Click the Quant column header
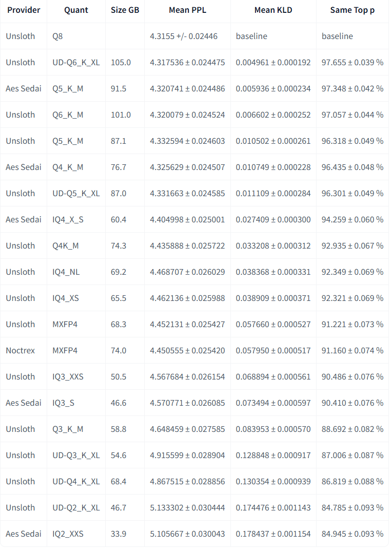The image size is (392, 549). click(x=76, y=10)
